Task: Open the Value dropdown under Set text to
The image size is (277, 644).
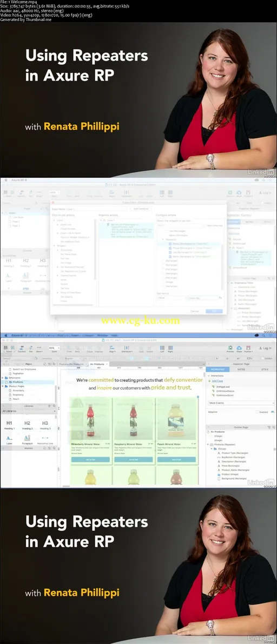Action: click(172, 298)
